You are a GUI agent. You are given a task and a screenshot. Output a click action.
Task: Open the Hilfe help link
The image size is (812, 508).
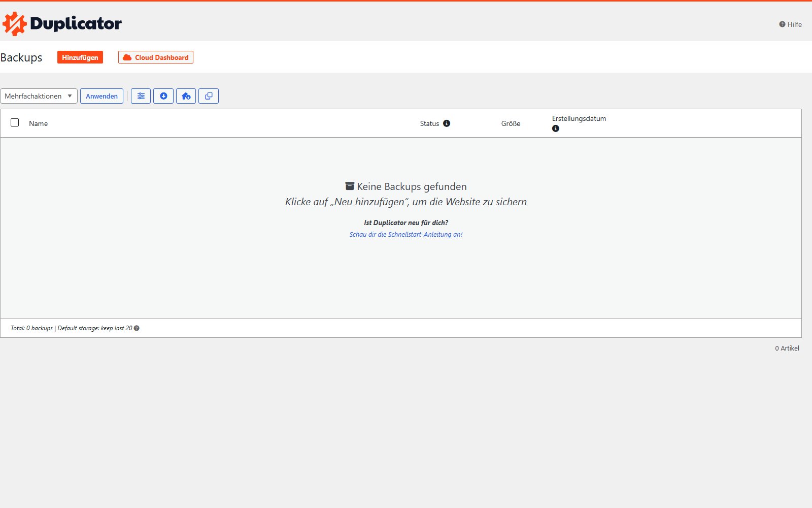pos(791,24)
